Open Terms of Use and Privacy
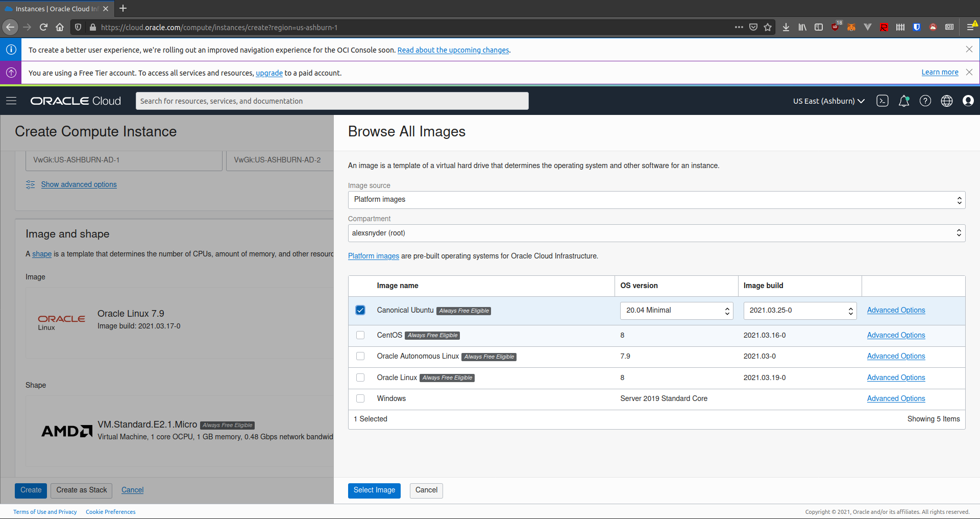 tap(45, 512)
